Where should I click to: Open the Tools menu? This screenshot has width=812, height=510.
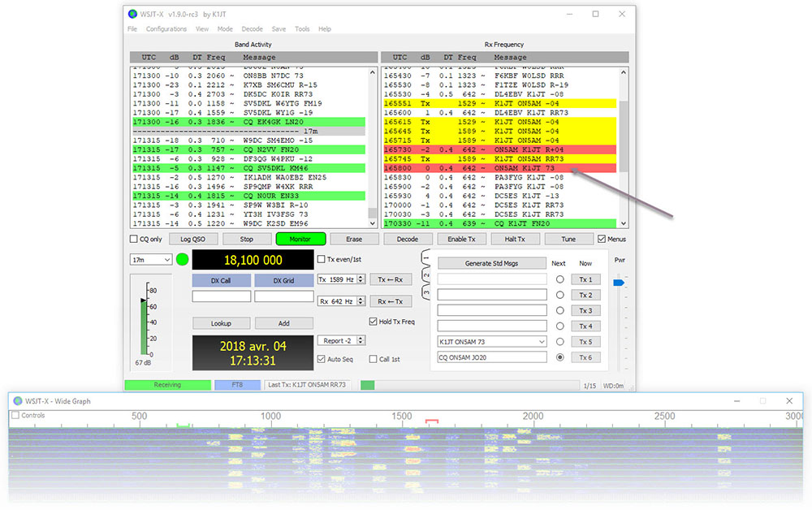coord(302,29)
